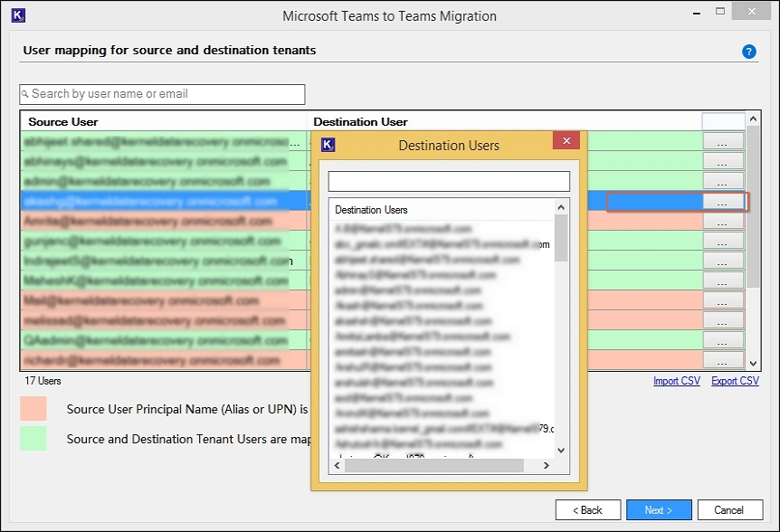Click the salmon legend color swatch
This screenshot has width=780, height=532.
pos(33,409)
